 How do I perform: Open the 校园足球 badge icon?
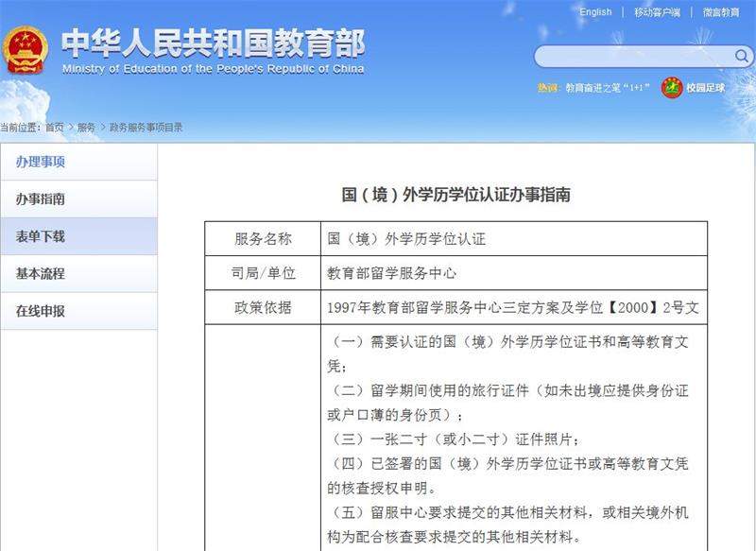(672, 87)
